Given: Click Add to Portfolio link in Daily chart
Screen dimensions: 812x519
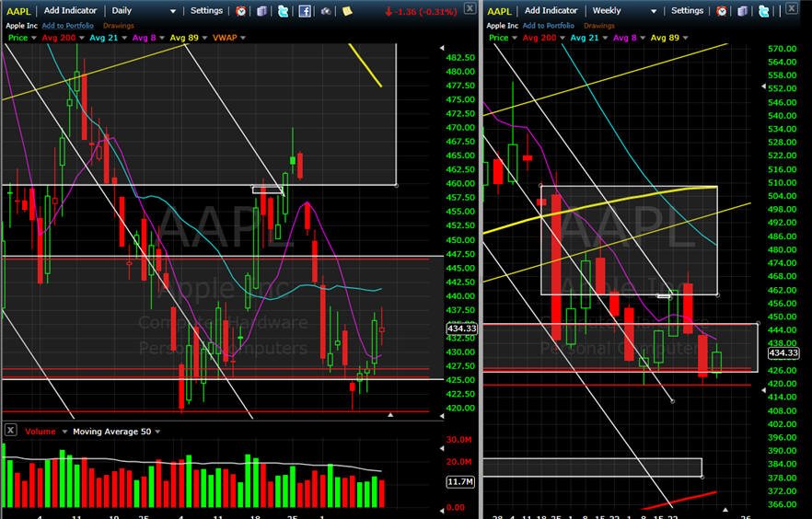Looking at the screenshot, I should (x=68, y=26).
